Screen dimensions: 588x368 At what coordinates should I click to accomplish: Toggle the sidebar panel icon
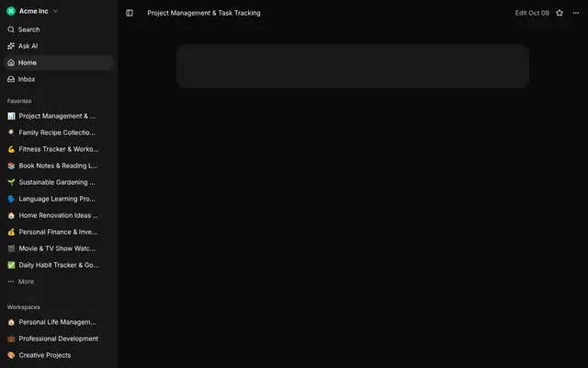coord(130,13)
